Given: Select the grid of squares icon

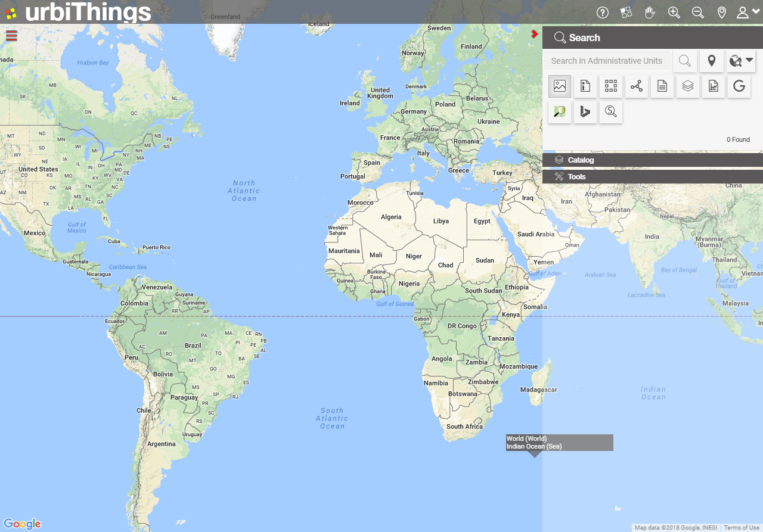Looking at the screenshot, I should [611, 86].
